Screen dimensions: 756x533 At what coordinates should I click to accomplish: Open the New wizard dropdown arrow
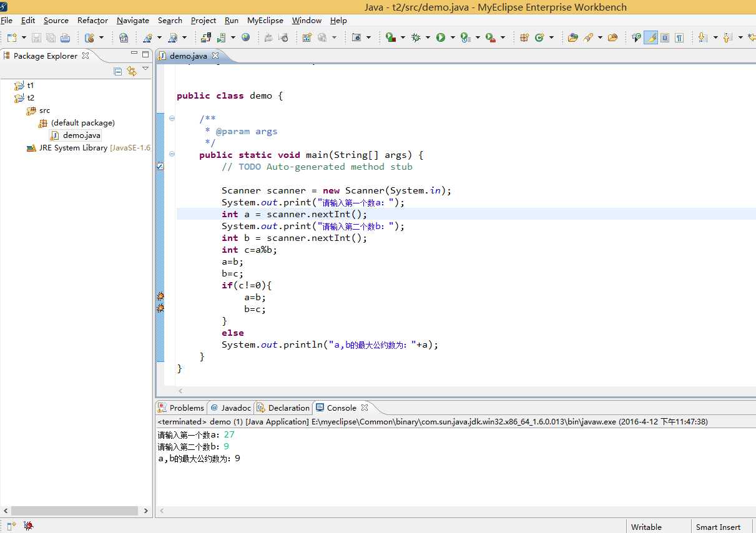tap(24, 37)
